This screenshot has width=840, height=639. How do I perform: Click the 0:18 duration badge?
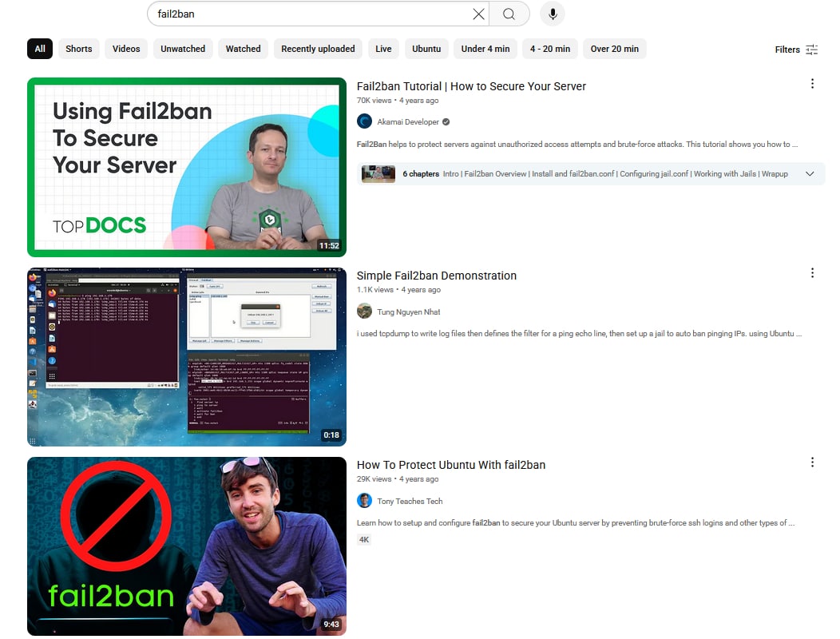pos(331,435)
